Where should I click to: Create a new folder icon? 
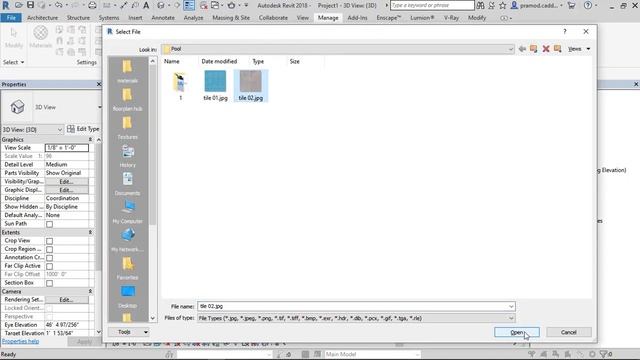pyautogui.click(x=558, y=49)
